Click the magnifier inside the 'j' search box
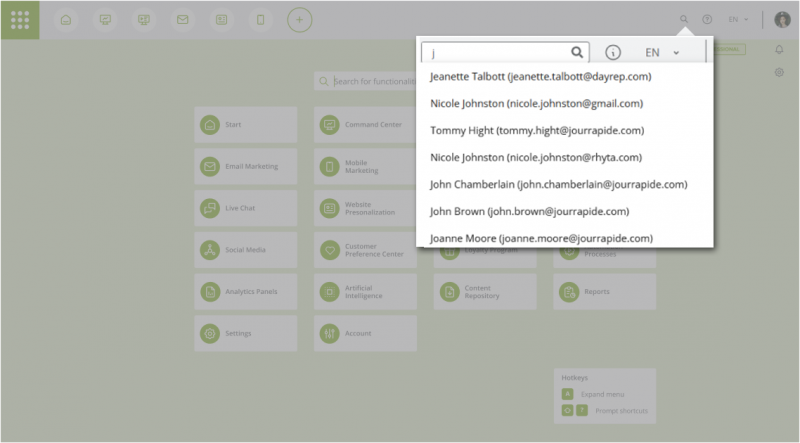 pos(577,52)
